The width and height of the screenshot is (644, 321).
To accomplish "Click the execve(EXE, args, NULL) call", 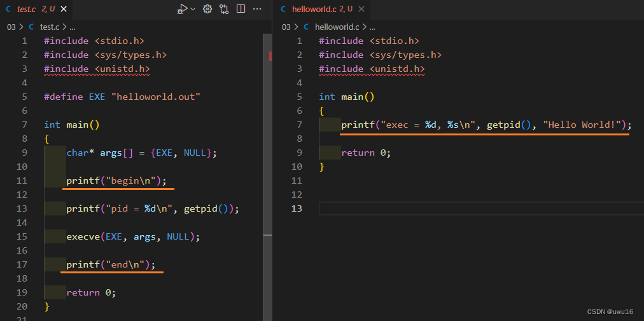I will (133, 236).
